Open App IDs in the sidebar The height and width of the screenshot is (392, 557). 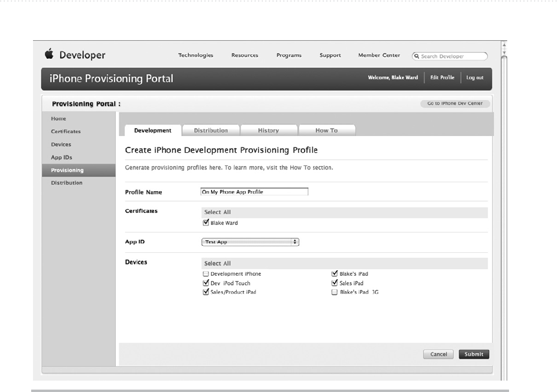pos(61,157)
